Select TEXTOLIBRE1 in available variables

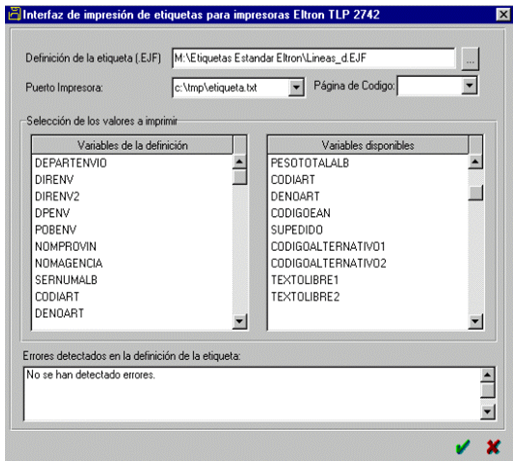pos(305,280)
